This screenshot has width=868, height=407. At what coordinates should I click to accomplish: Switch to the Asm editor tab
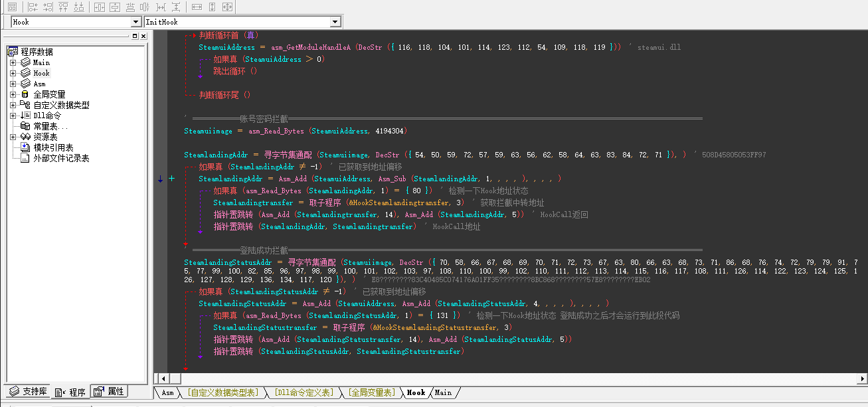[x=167, y=392]
